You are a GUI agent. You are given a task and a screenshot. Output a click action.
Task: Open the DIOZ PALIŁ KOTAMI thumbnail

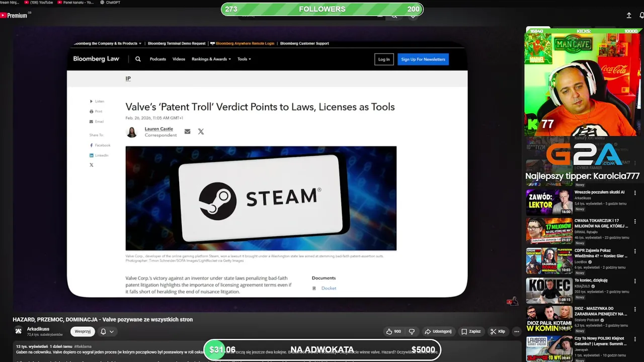[549, 319]
